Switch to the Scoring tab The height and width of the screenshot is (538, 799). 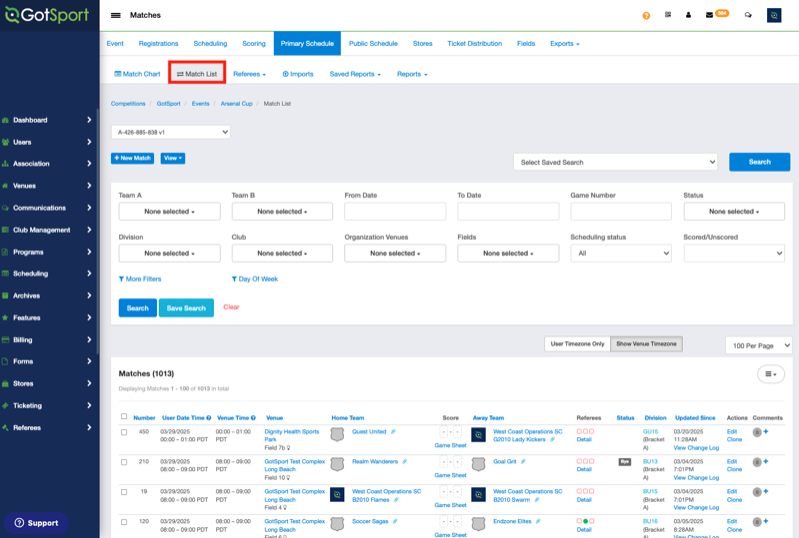(x=254, y=44)
